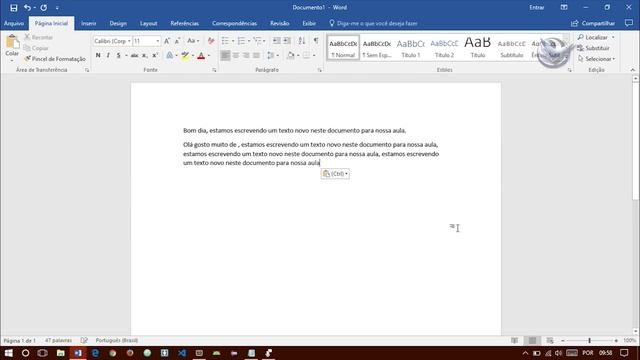Open the Arquivo menu
640x360 pixels.
(x=14, y=23)
